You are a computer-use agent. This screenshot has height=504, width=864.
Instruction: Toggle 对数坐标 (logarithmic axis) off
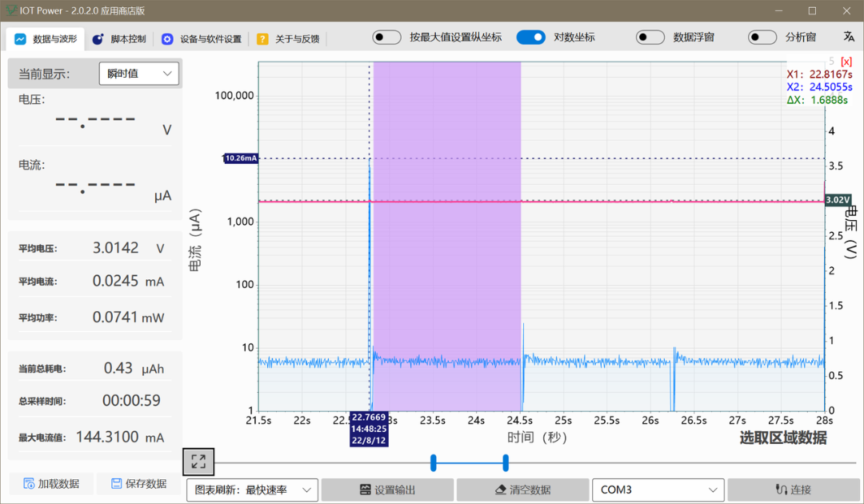pyautogui.click(x=531, y=37)
